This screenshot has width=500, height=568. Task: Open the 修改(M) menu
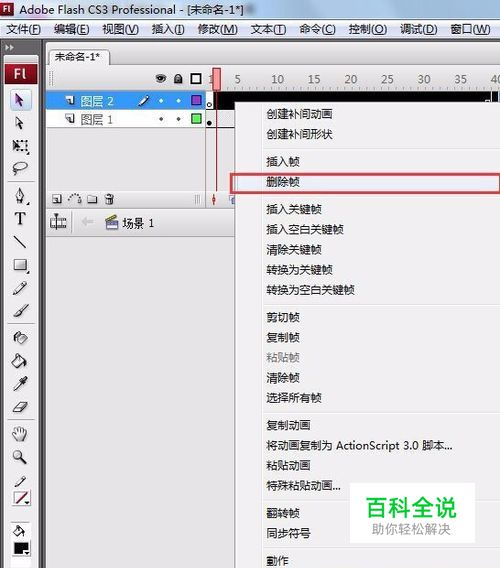217,29
